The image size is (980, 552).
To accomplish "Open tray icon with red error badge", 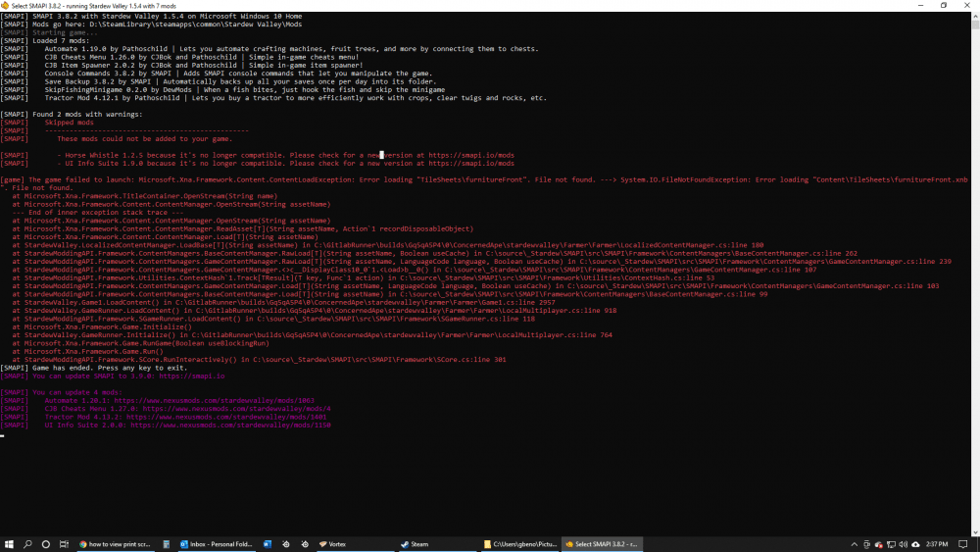I will click(879, 544).
